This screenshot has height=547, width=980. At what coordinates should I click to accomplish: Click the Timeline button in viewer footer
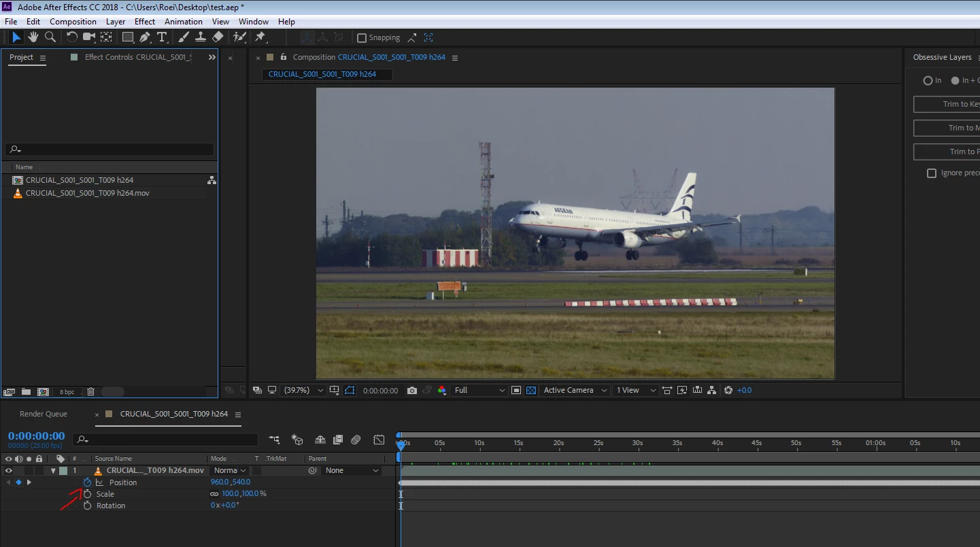697,390
